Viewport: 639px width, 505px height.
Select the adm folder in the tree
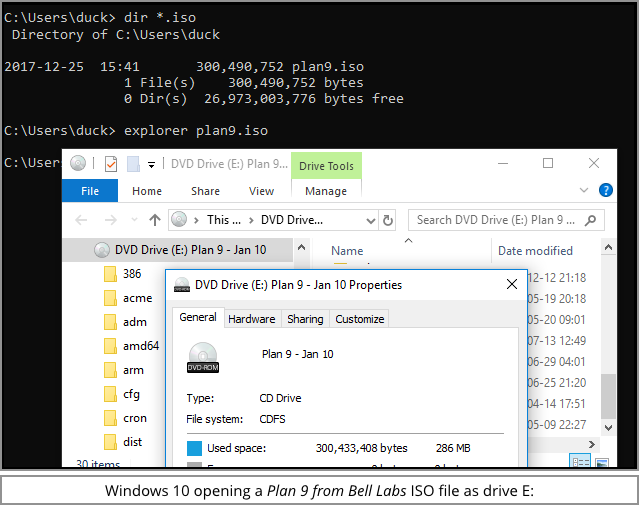click(134, 322)
